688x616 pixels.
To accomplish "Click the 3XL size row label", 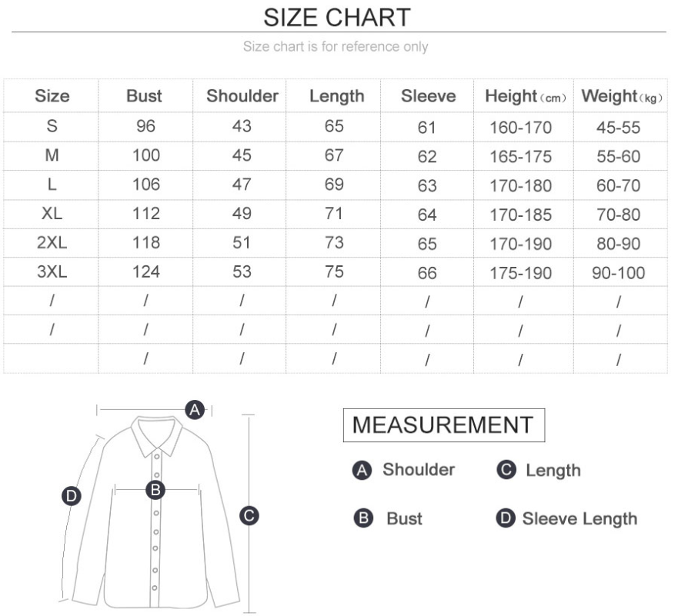I will [x=52, y=271].
